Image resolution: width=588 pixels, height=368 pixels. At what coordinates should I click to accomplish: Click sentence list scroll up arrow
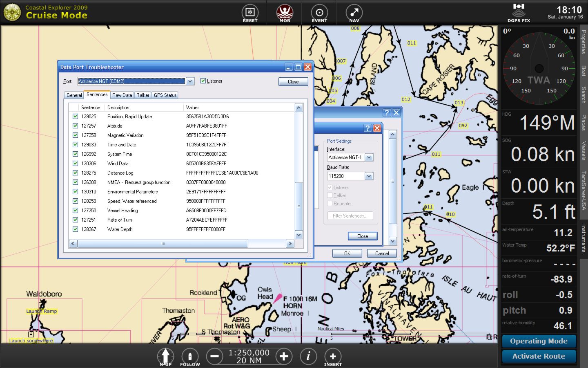pos(298,108)
